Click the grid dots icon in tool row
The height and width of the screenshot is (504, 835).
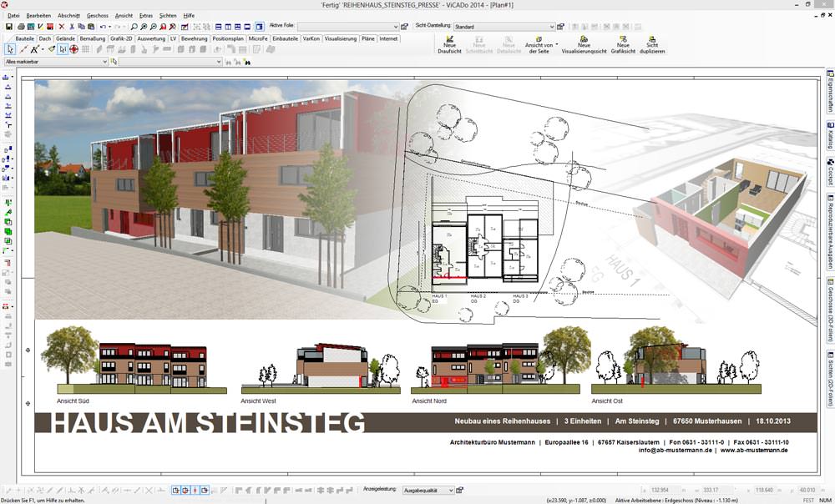[x=86, y=49]
